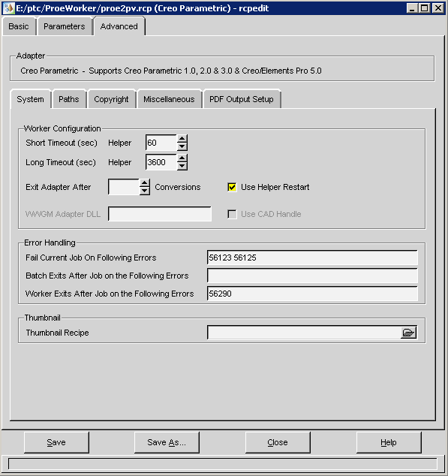Screen dimensions: 448x476
Task: Click the Short Timeout (sec) label
Action: pyautogui.click(x=62, y=143)
